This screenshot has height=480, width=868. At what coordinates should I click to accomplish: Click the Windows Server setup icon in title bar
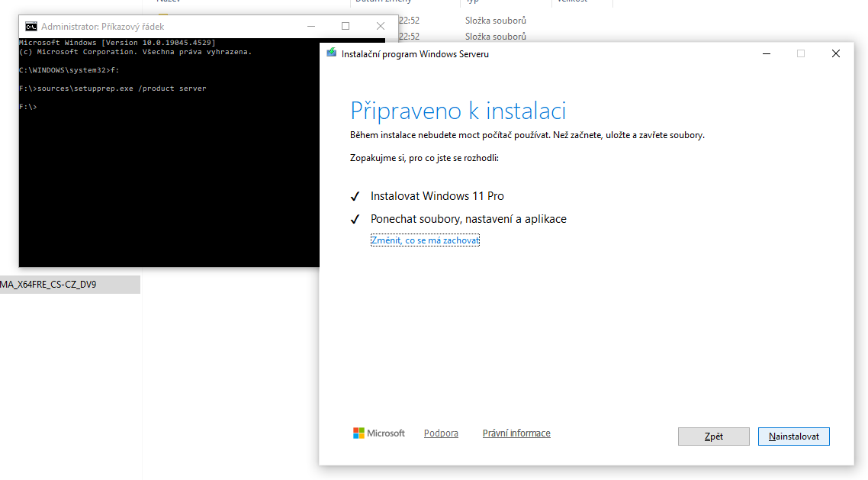332,53
